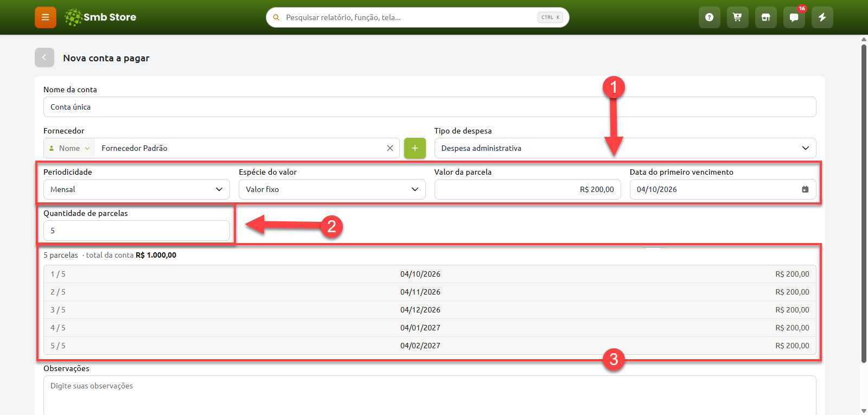Select installment row 4 / 5

coord(430,328)
